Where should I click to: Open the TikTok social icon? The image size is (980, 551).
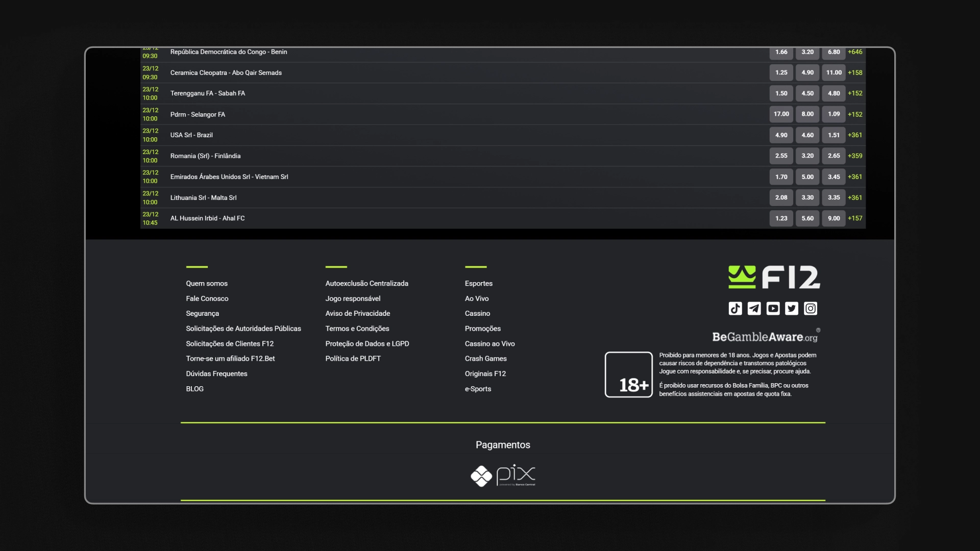click(x=735, y=308)
